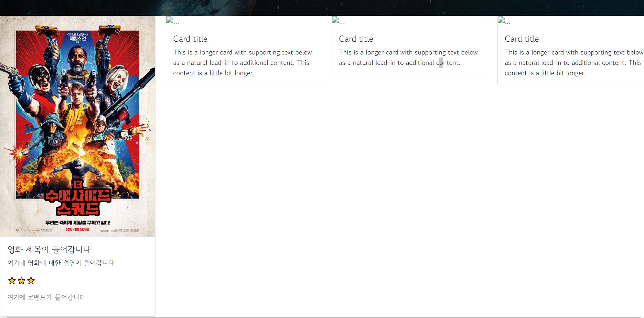Click the broken image icon in second card
The height and width of the screenshot is (318, 644).
pos(170,20)
